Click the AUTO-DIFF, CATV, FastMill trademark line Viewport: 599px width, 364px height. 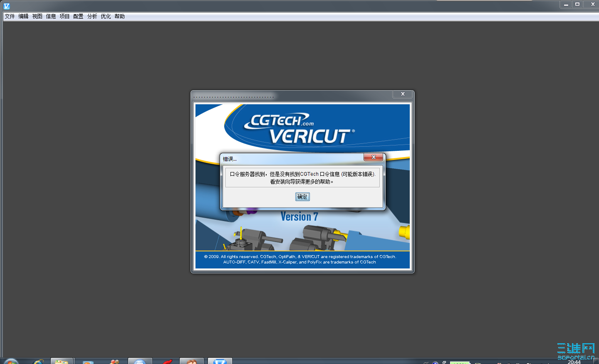click(299, 262)
